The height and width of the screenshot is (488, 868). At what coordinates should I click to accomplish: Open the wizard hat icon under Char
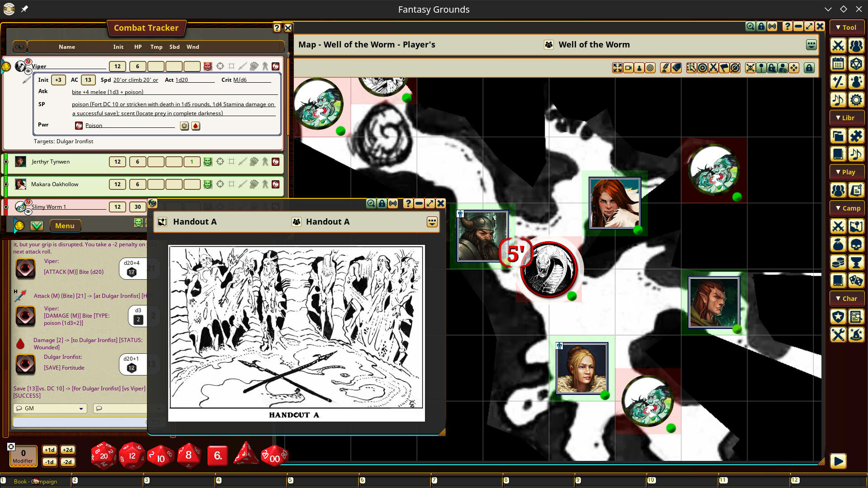click(856, 335)
